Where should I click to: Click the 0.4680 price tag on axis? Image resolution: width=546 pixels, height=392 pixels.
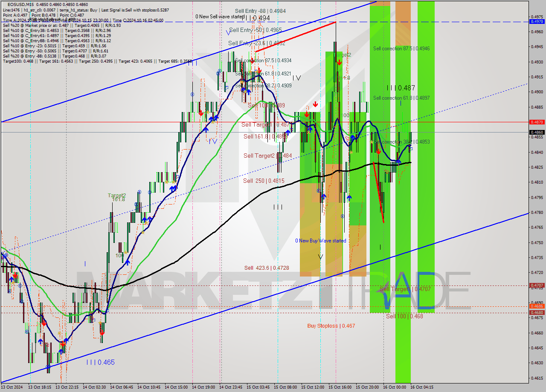coord(536,312)
